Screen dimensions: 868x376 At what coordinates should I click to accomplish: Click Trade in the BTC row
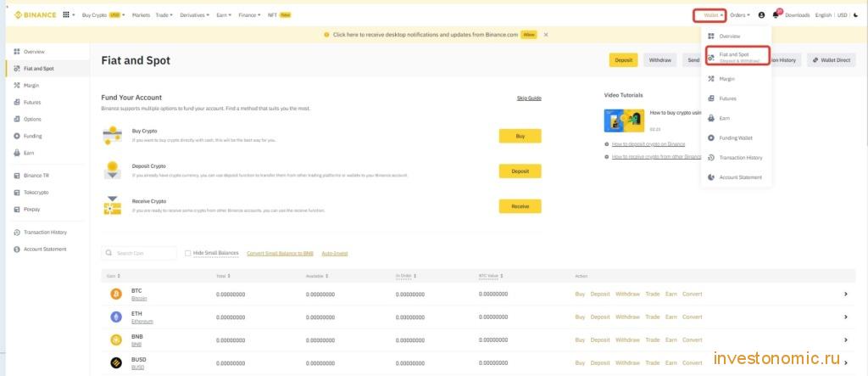(x=652, y=294)
